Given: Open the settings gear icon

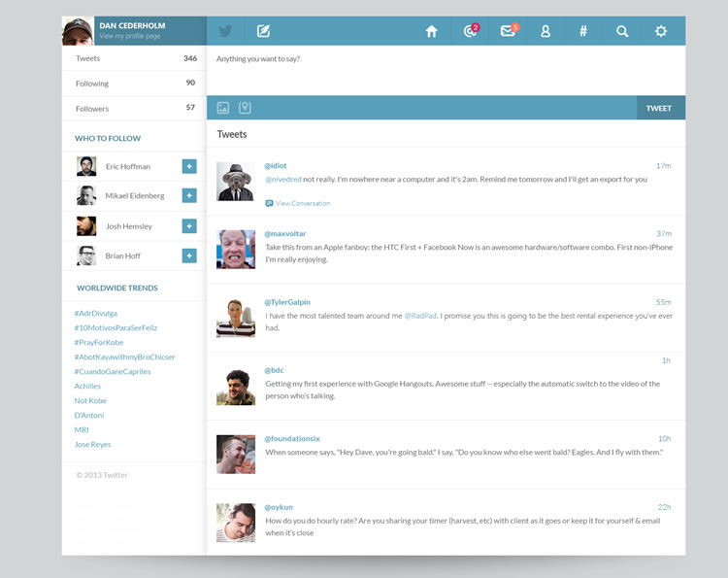Looking at the screenshot, I should point(661,31).
